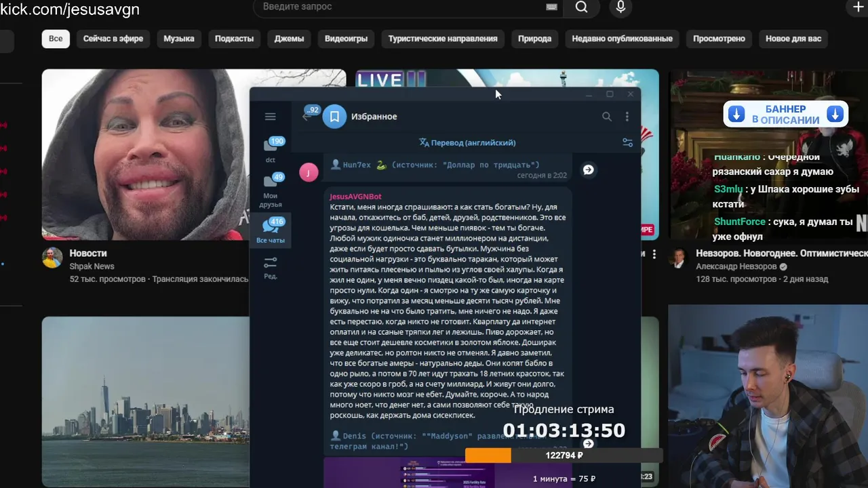Start voice search with the microphone icon

pos(620,7)
